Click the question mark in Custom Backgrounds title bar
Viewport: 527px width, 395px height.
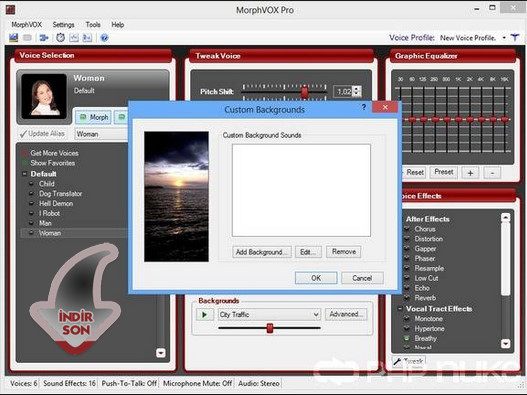pyautogui.click(x=364, y=108)
